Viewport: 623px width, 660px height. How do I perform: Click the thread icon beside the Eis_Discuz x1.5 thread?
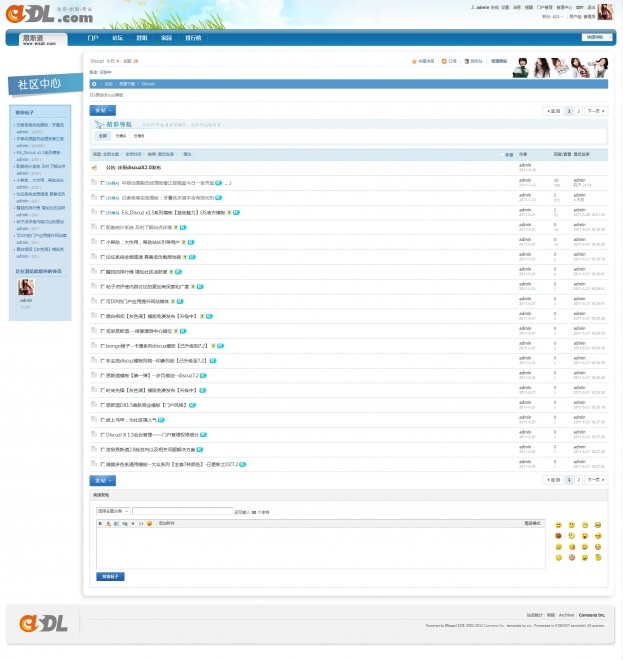(x=94, y=212)
